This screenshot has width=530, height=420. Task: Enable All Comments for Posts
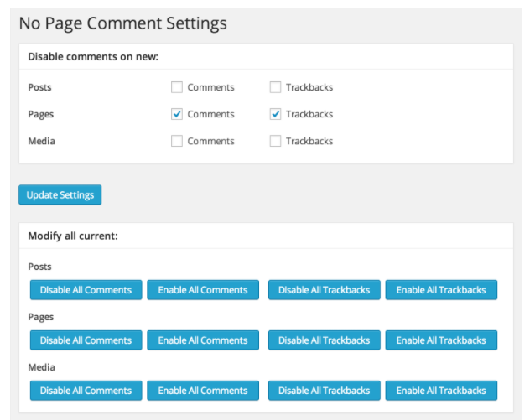(203, 290)
